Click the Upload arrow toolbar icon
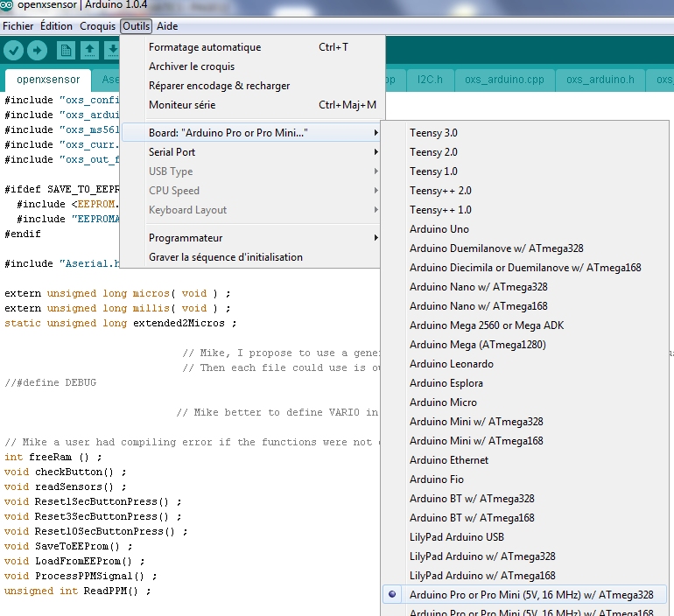Screen dimensions: 674x616 [x=38, y=50]
